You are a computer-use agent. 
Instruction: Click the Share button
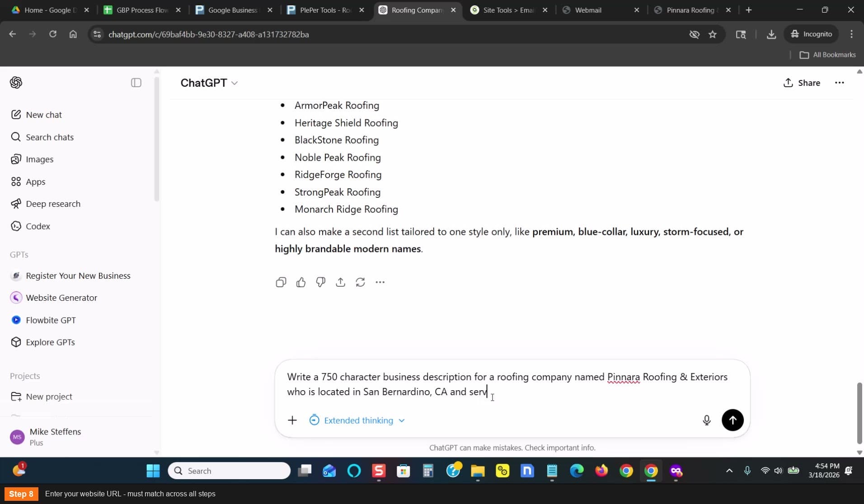802,83
